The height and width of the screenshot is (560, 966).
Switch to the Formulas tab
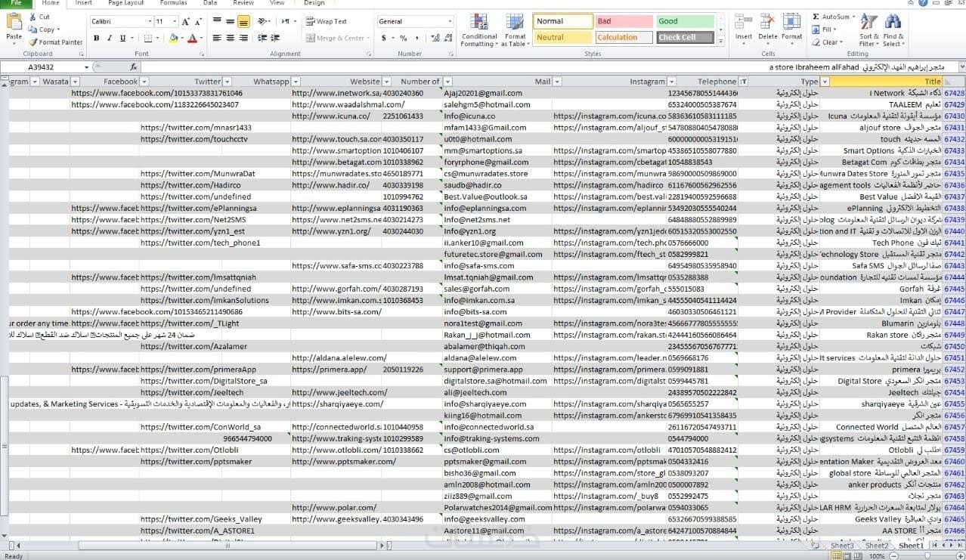click(x=174, y=3)
